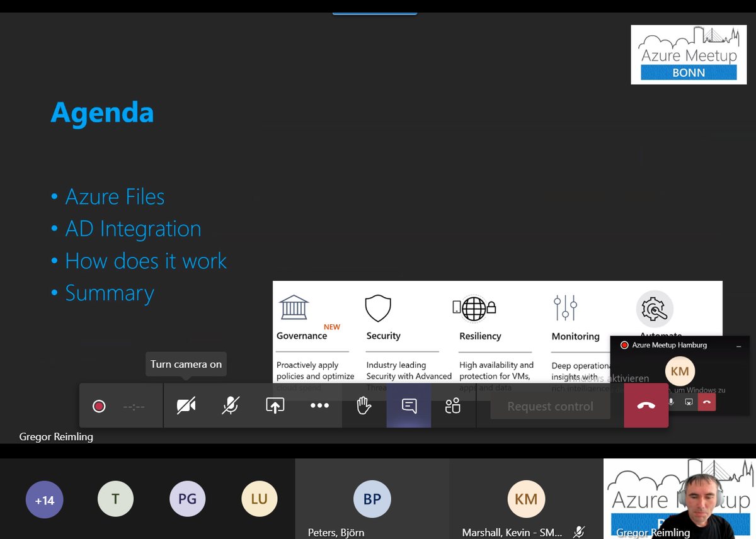Show participants panel
Screen dimensions: 756x539
click(453, 406)
